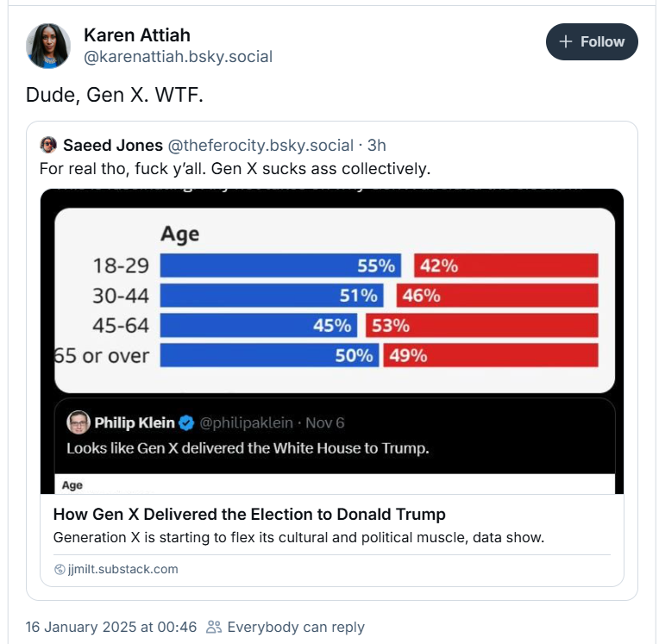The width and height of the screenshot is (659, 644).
Task: Click the globe icon next to jjmilt.substack.com
Action: tap(60, 569)
